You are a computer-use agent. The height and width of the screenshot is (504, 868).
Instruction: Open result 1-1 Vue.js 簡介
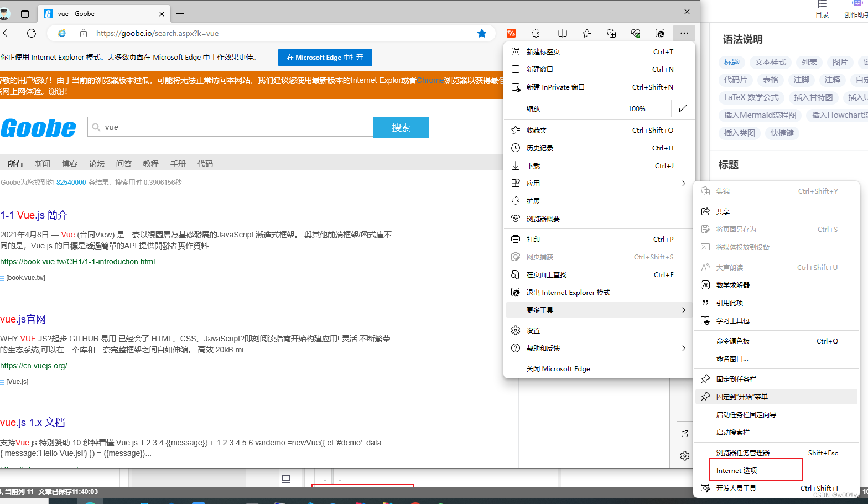[34, 215]
